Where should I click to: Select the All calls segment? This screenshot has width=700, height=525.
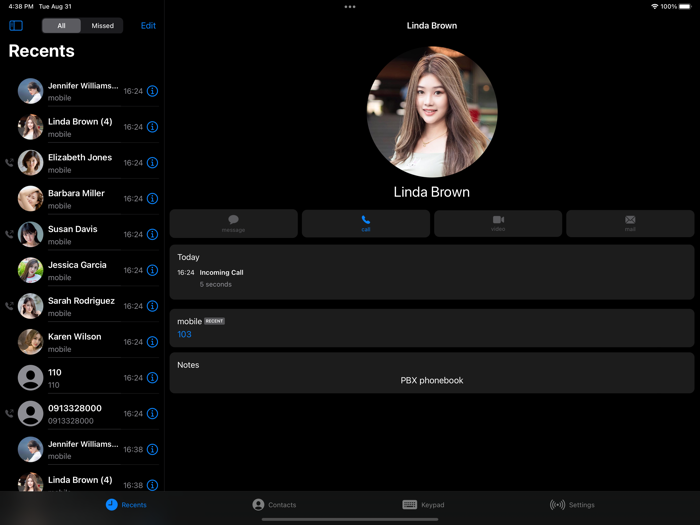pos(61,25)
